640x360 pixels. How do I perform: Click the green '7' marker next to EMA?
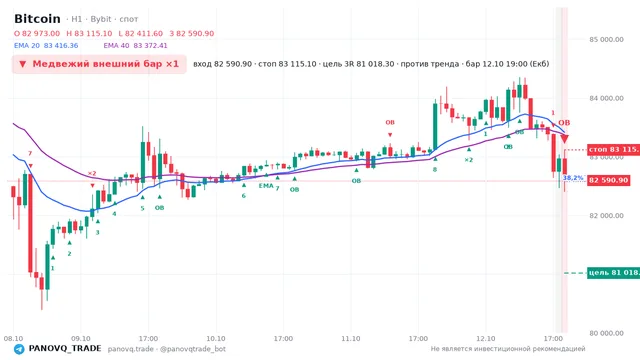[278, 189]
